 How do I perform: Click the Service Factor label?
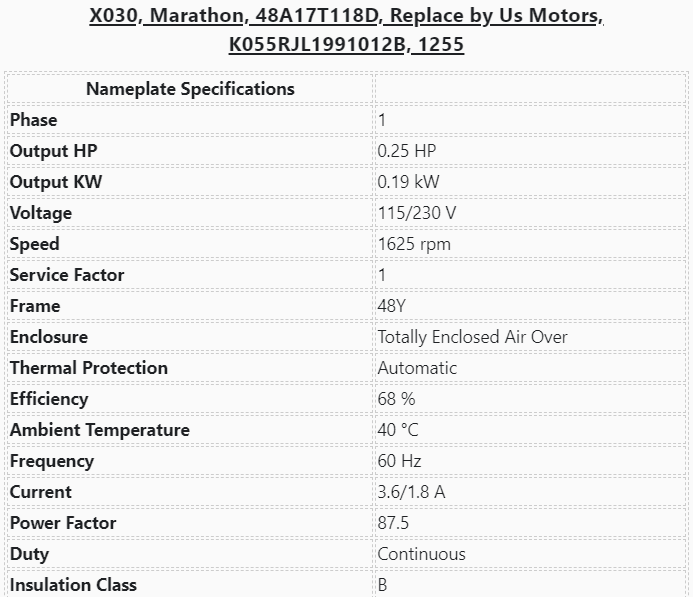click(67, 275)
